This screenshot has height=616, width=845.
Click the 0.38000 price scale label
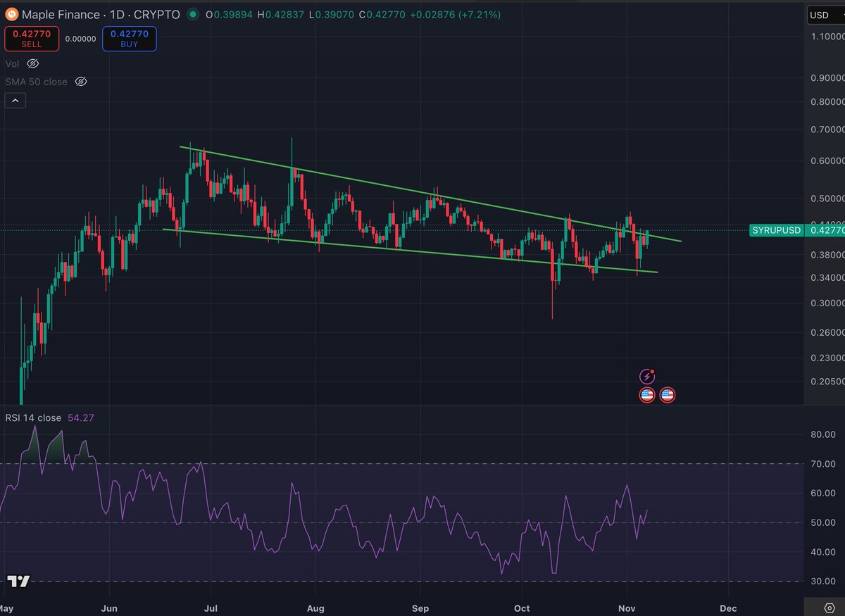point(828,254)
